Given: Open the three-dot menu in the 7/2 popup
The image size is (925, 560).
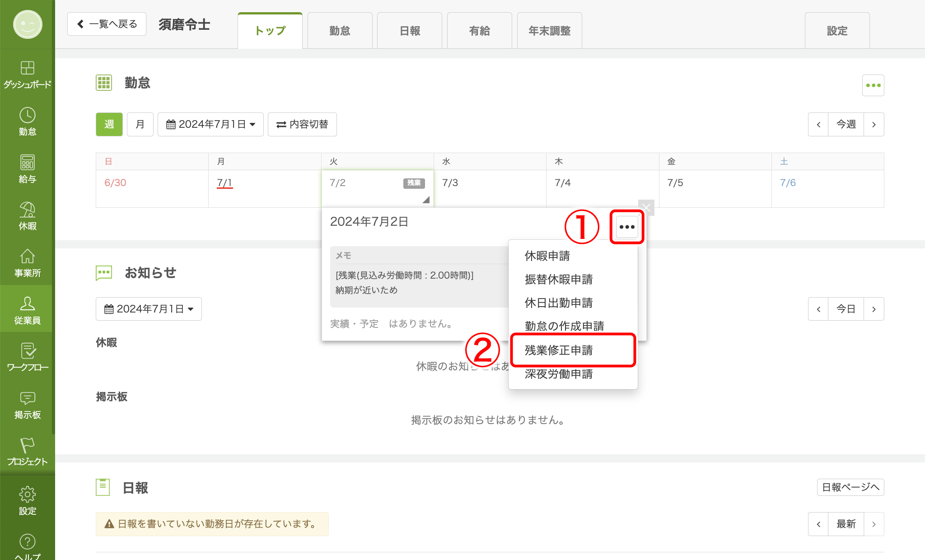Looking at the screenshot, I should pyautogui.click(x=627, y=227).
